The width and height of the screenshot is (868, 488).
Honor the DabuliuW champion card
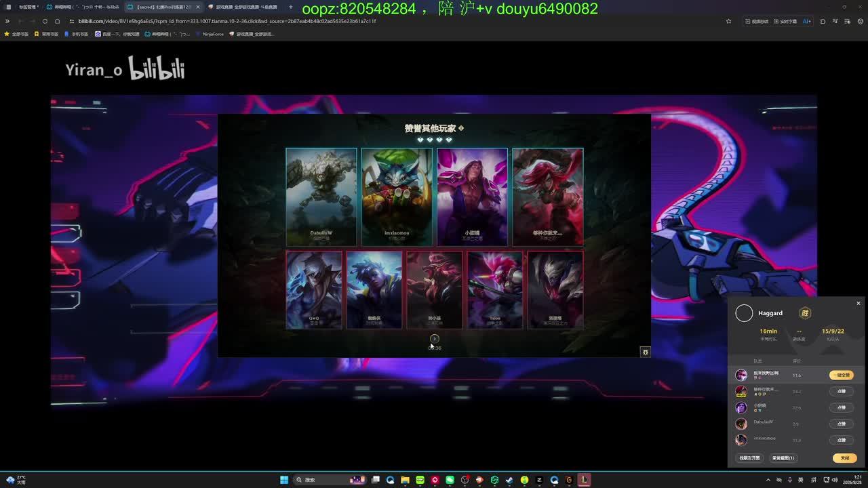[x=321, y=197]
